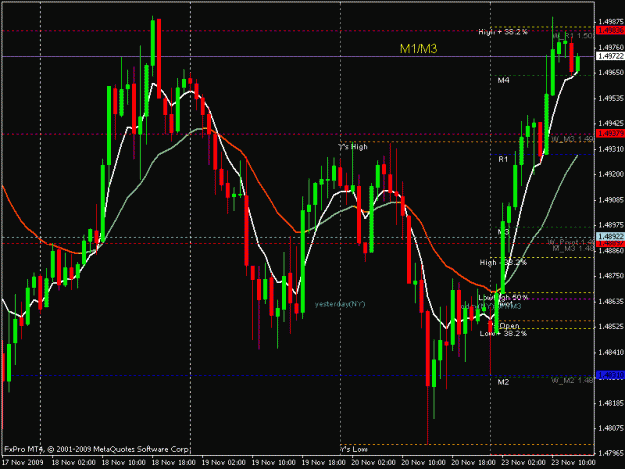Click the "W_M3" weekly pivot label
Viewport: 625px width, 469px height.
point(572,139)
